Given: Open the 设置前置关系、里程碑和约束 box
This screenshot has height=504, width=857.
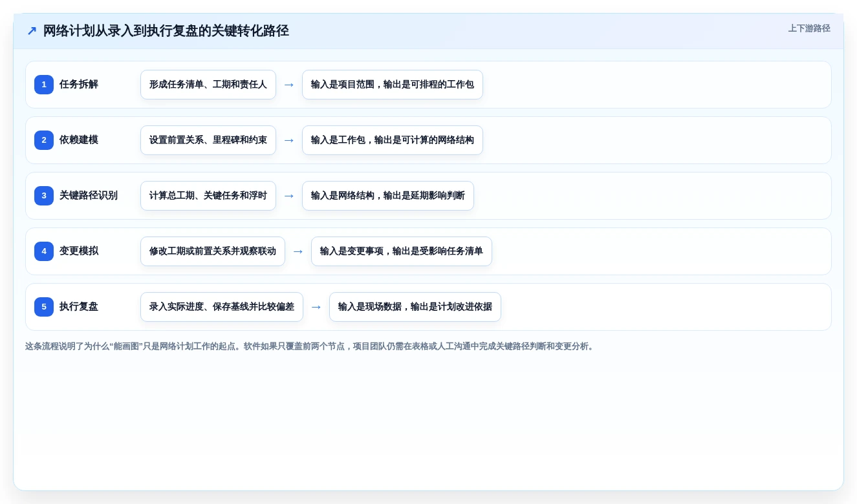Looking at the screenshot, I should pos(208,140).
